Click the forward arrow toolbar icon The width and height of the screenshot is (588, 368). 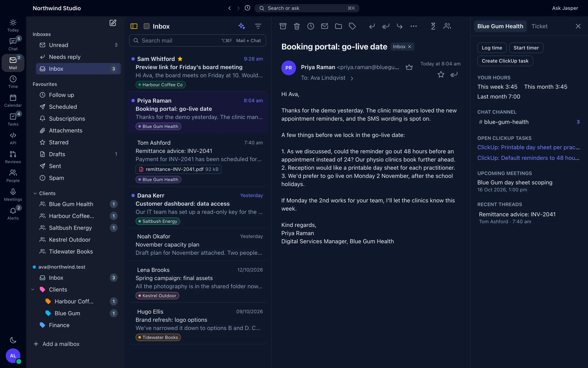399,26
